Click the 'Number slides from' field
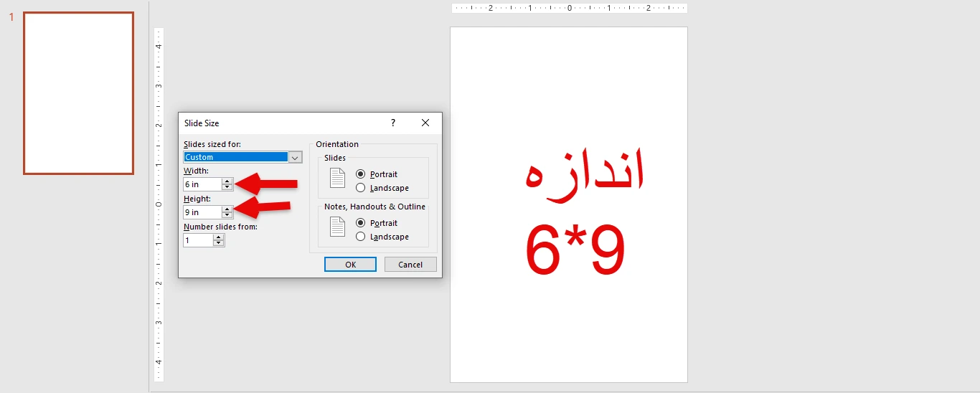The image size is (980, 393). (198, 240)
